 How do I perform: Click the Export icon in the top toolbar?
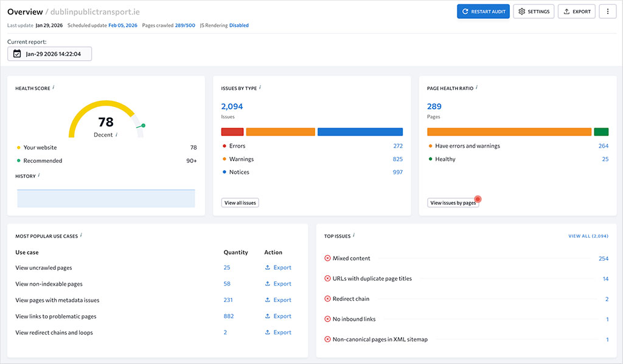(x=565, y=11)
